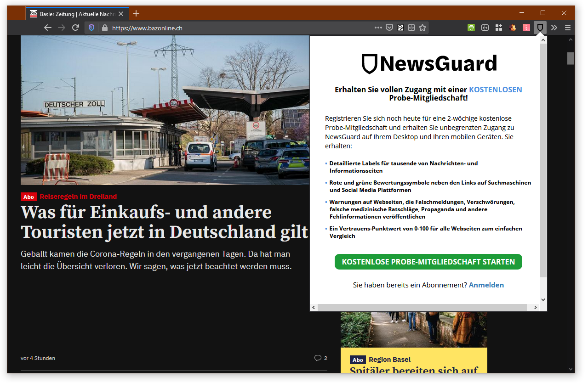Click the Anmelden link in NewsGuard popup

click(x=486, y=285)
